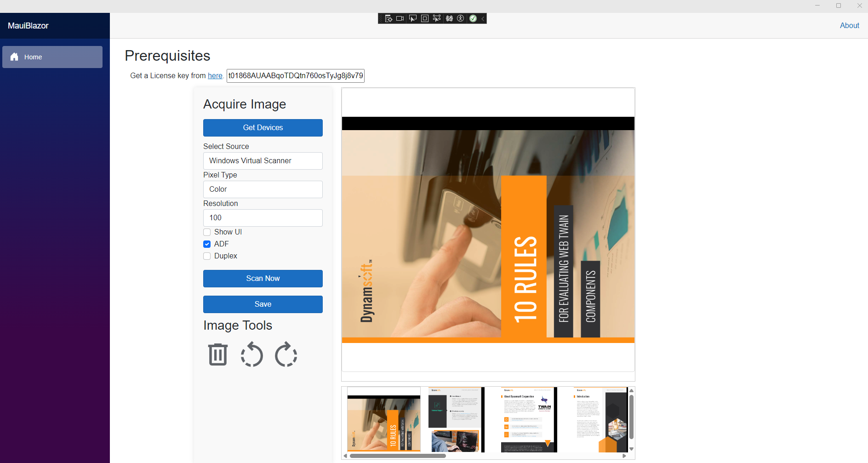868x463 pixels.
Task: Expand the Pixel Type dropdown
Action: click(263, 189)
